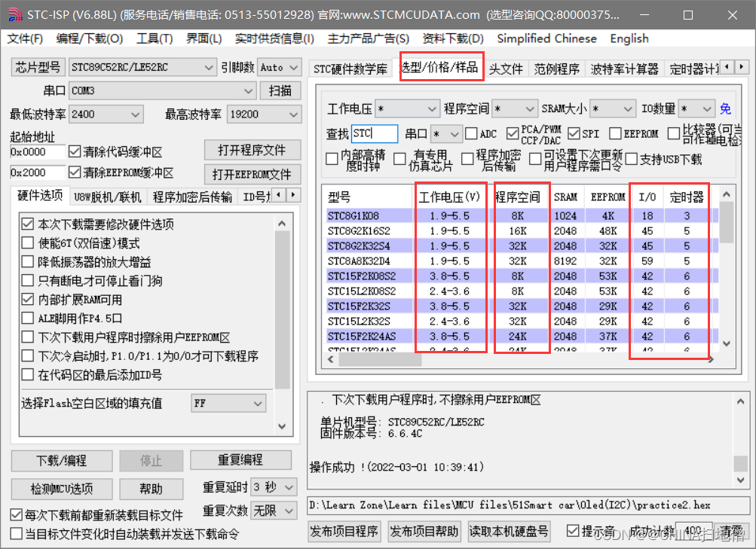Click right arrow of hardware options tab strip

pos(293,195)
